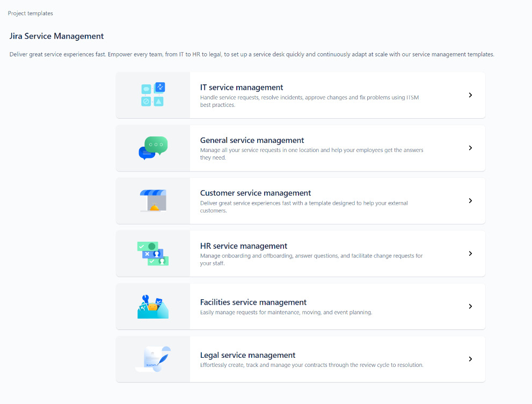Screen dimensions: 532x404
Task: Choose the Facilities service management title
Action: coord(253,302)
